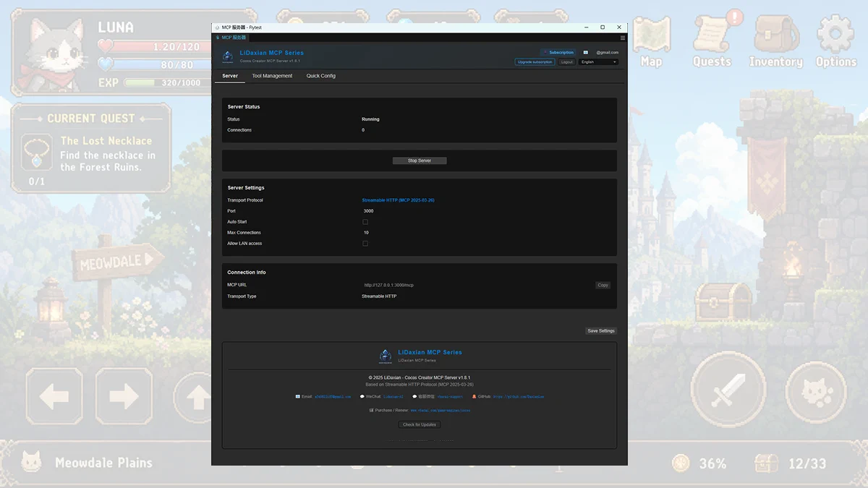Click The Lost Necklace quest title in game
This screenshot has width=868, height=488.
coord(106,141)
